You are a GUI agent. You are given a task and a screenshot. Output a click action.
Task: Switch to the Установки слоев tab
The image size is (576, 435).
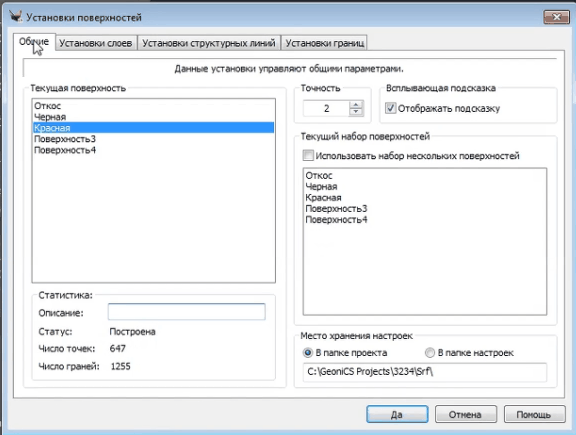(x=96, y=43)
